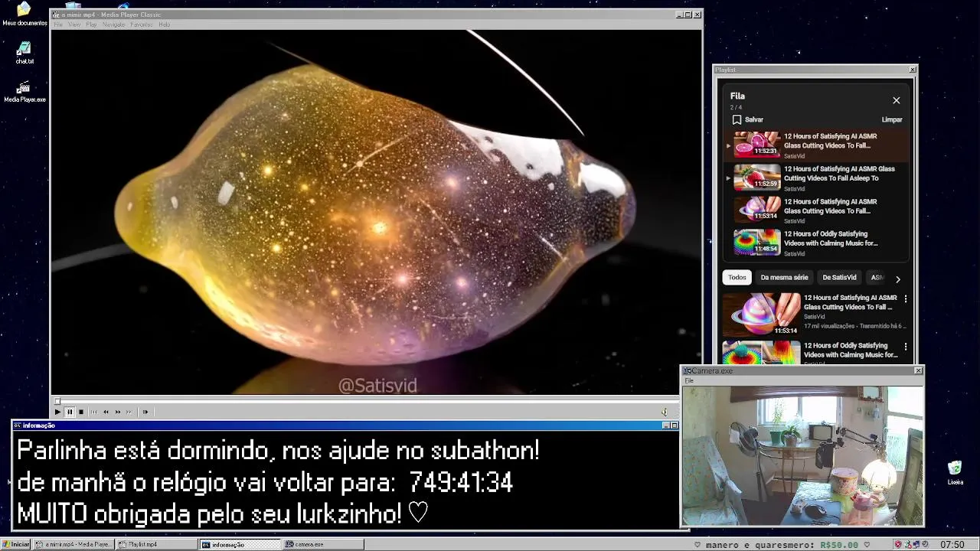The width and height of the screenshot is (980, 551).
Task: Click the Skip to next track button
Action: coord(129,412)
